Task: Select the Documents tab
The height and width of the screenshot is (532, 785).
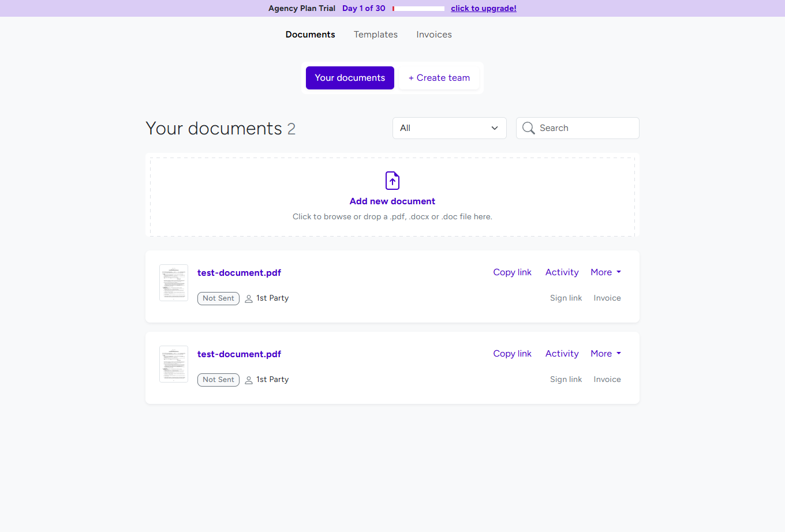Action: tap(310, 35)
